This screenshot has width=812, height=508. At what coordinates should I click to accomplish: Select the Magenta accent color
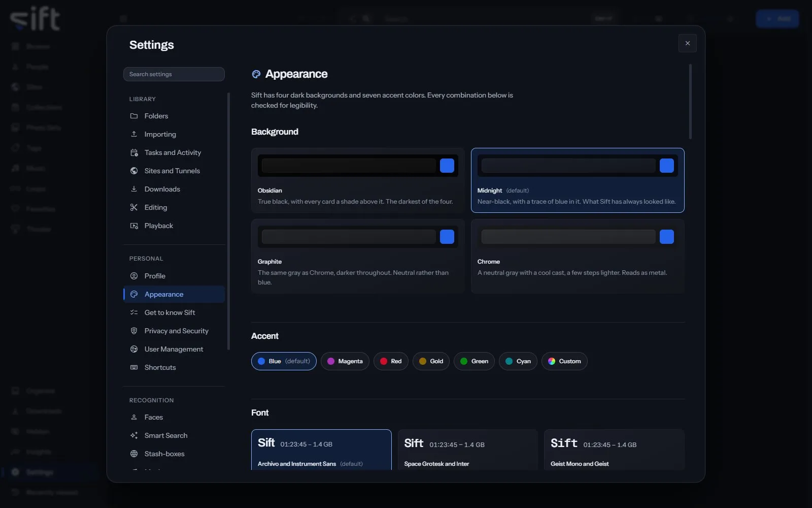(x=345, y=361)
